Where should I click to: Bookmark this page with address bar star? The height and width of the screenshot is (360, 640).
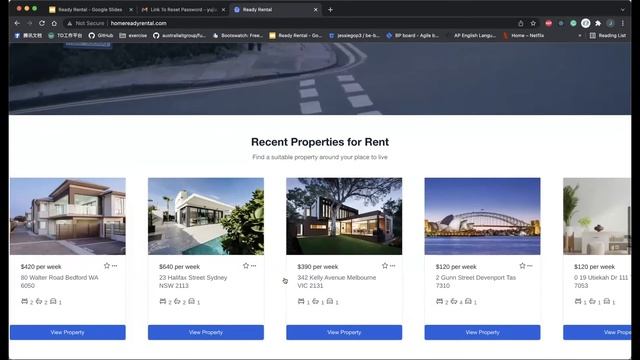coord(533,23)
